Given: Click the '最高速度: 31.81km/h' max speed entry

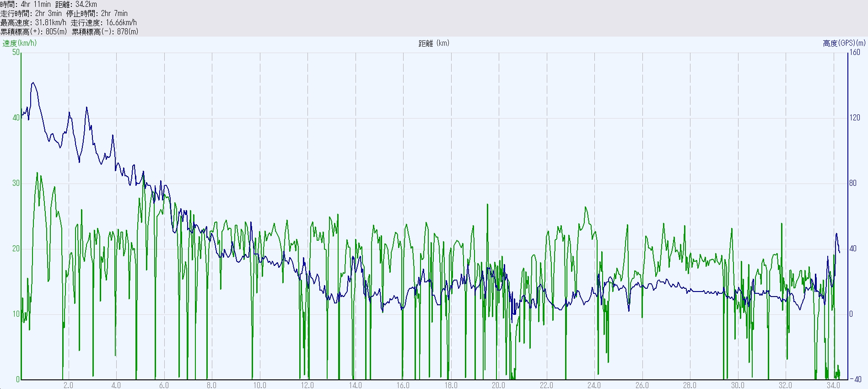Looking at the screenshot, I should pyautogui.click(x=33, y=22).
